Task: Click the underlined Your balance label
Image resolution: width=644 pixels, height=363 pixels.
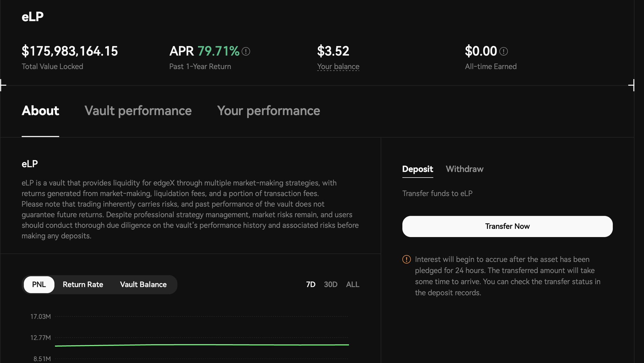Action: tap(338, 67)
